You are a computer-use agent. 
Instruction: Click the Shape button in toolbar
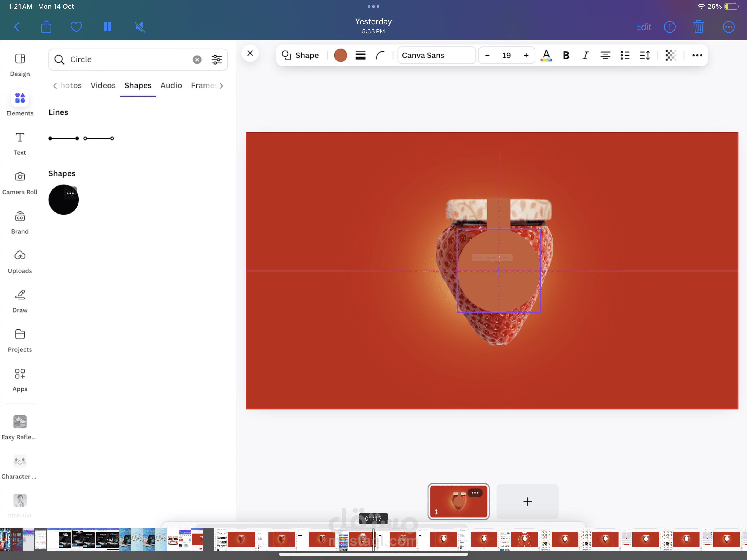[x=300, y=55]
